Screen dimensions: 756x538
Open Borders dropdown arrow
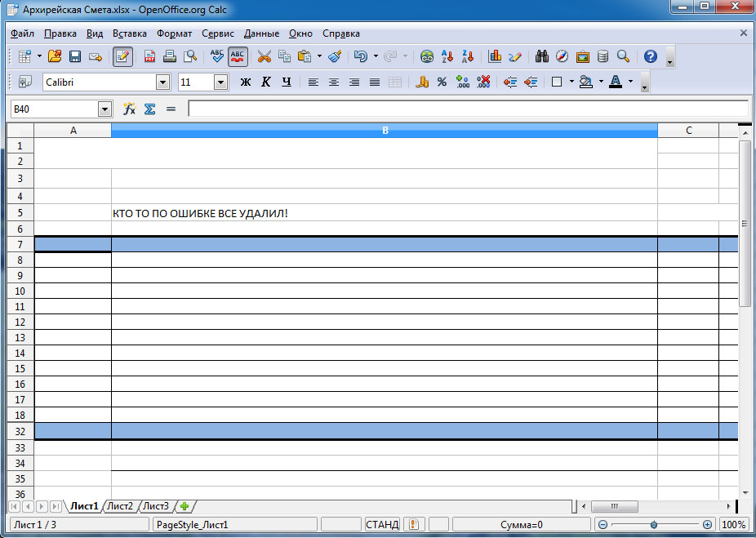pyautogui.click(x=571, y=82)
